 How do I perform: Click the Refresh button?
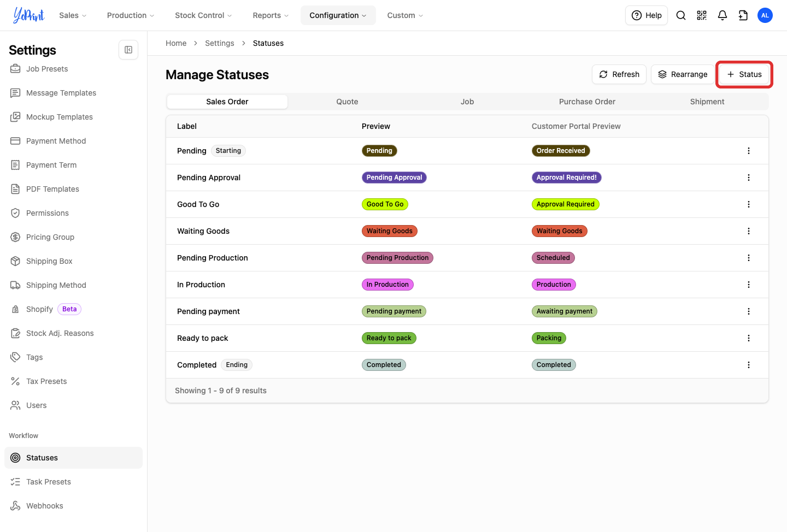(x=619, y=74)
